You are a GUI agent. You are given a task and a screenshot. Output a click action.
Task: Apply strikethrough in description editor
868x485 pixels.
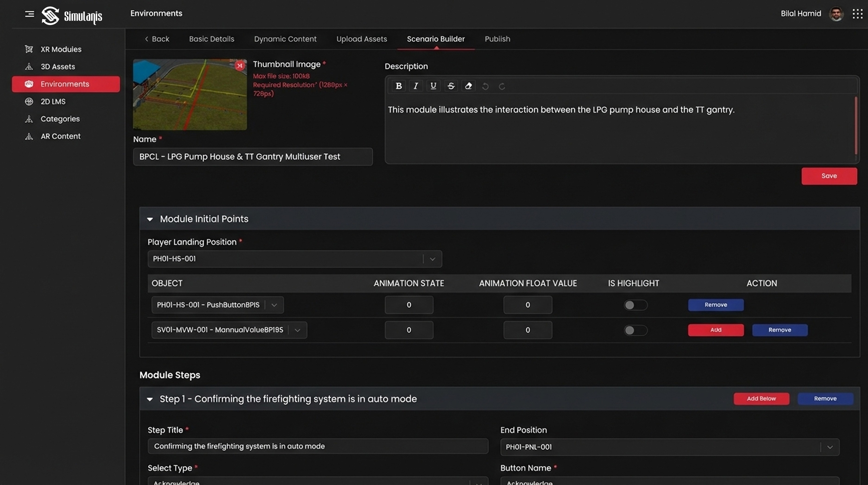(x=451, y=86)
